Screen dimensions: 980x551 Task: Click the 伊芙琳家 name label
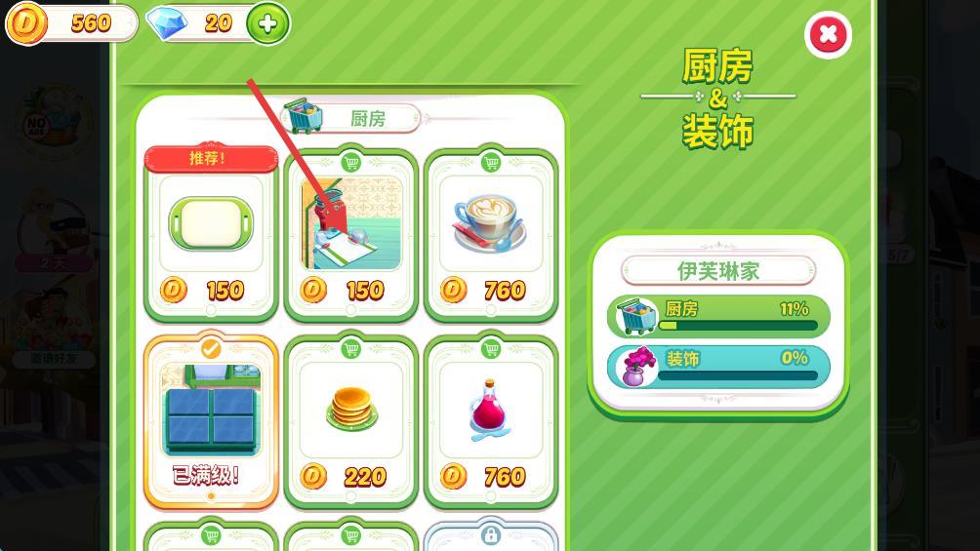pyautogui.click(x=718, y=271)
